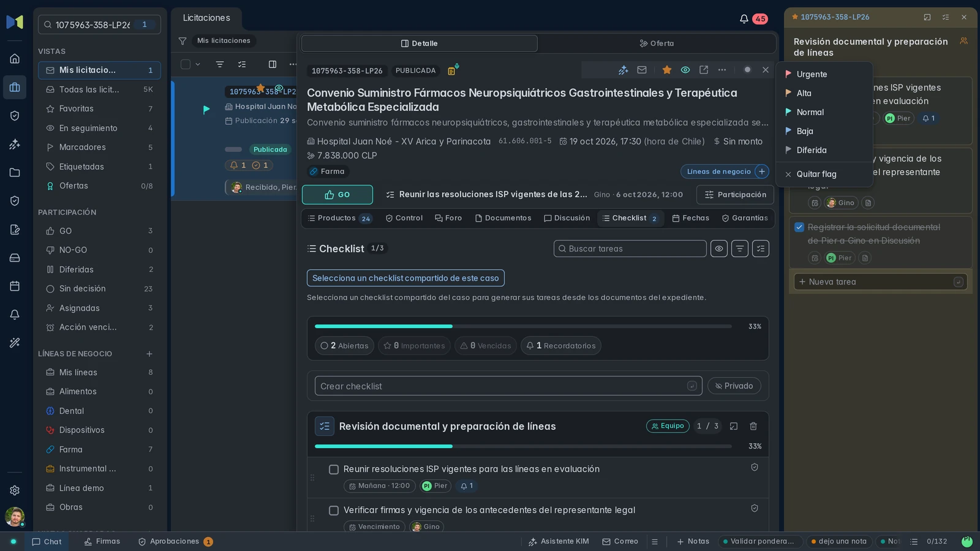Image resolution: width=980 pixels, height=551 pixels.
Task: Open the Participación options button
Action: (735, 195)
